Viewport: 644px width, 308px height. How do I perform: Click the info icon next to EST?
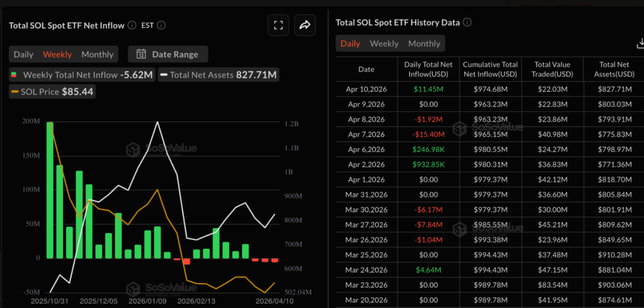click(x=162, y=26)
